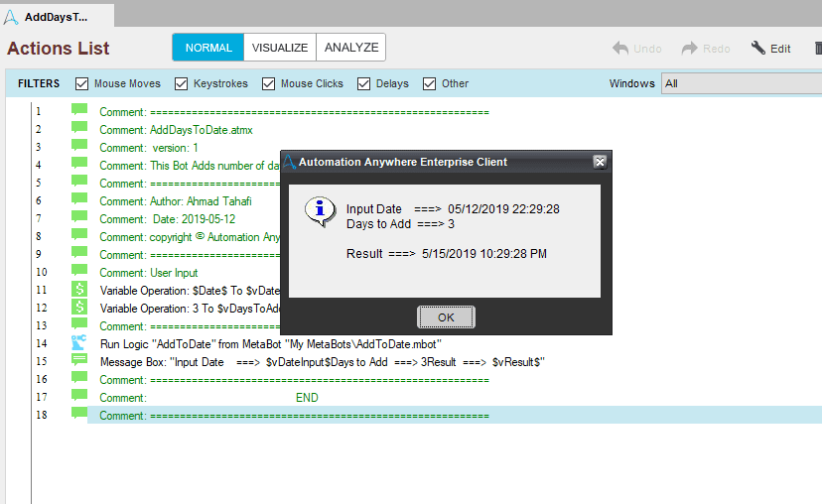Click OK in the message dialog
Screen dimensions: 822x504
tap(446, 317)
